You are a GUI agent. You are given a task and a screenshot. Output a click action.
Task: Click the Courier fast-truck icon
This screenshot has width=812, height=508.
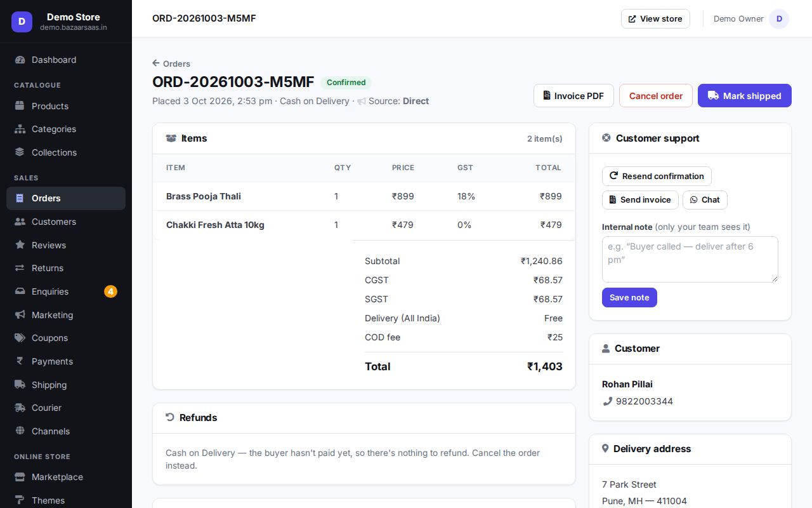20,408
